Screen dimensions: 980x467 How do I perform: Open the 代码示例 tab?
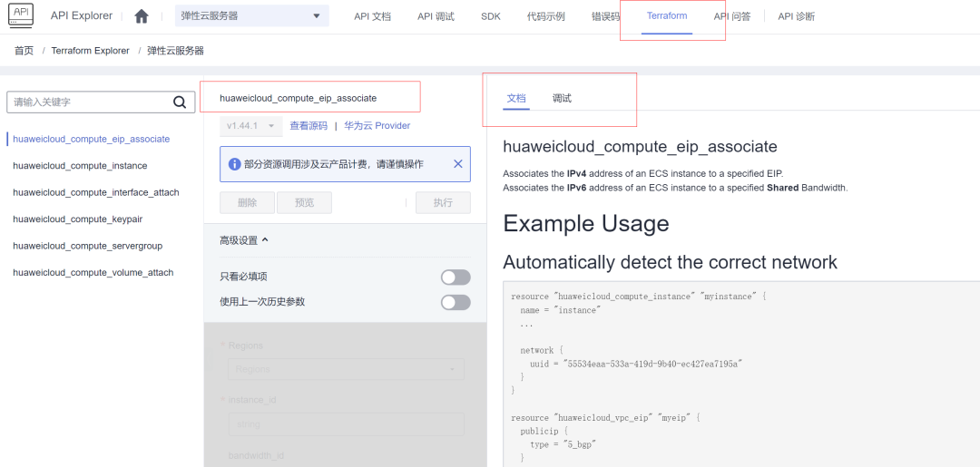pos(545,17)
